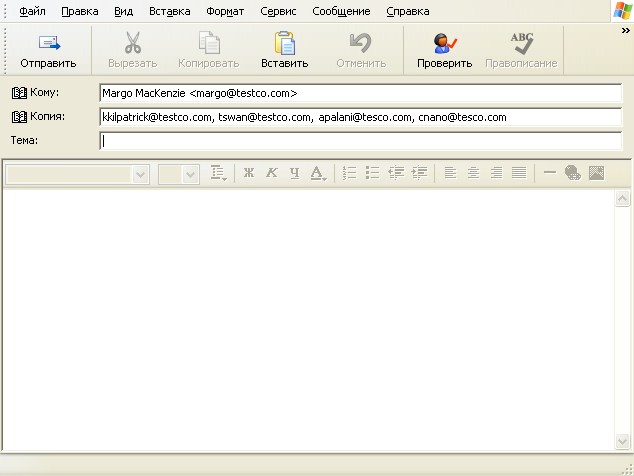Open the Файл menu
This screenshot has height=476, width=634.
pos(32,11)
